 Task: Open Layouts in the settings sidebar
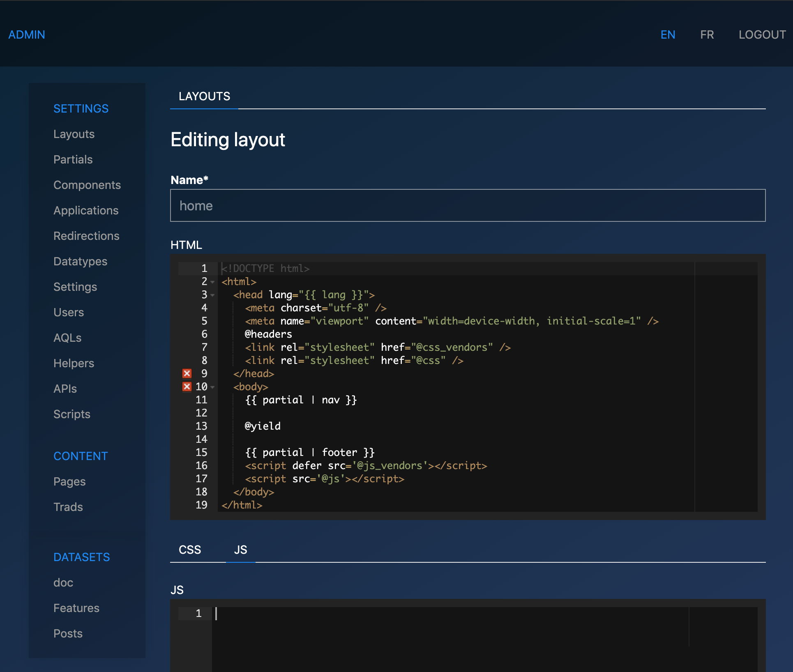point(74,134)
